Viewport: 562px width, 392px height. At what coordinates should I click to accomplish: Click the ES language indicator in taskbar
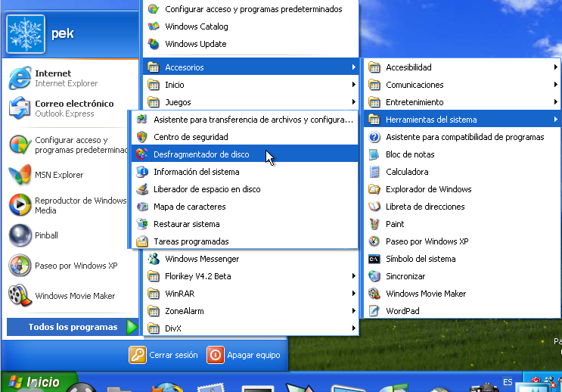(508, 382)
